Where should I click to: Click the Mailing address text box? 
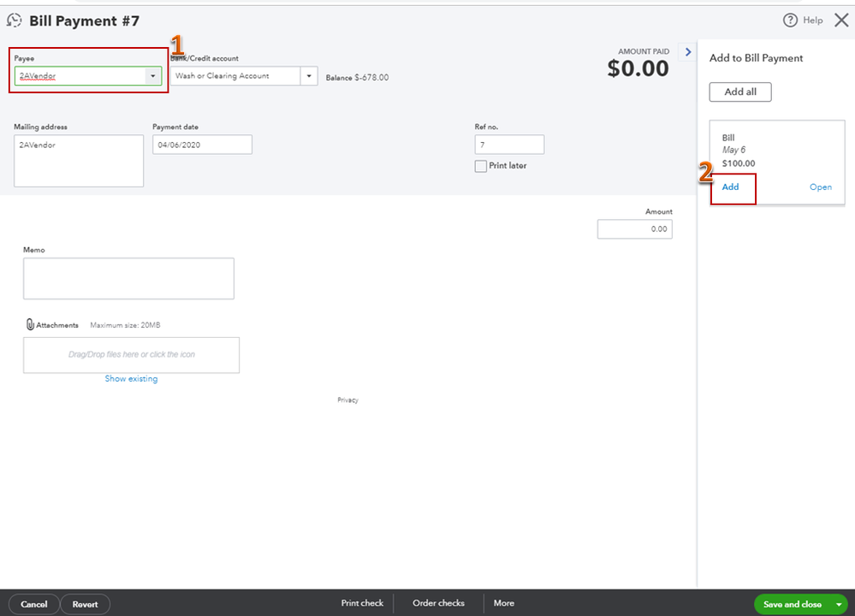pyautogui.click(x=79, y=161)
